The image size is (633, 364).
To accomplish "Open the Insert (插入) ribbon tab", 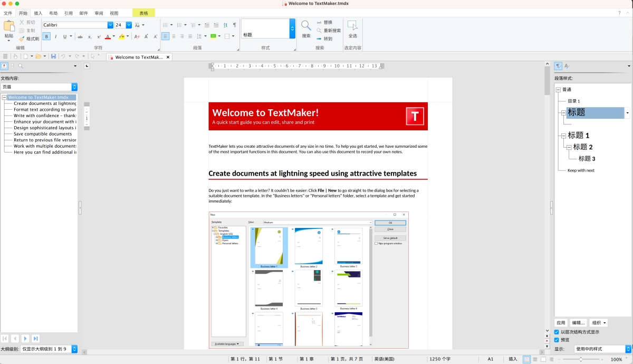I will click(x=38, y=13).
